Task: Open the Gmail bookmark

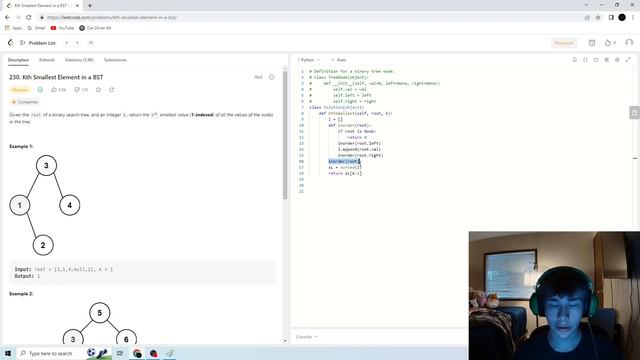Action: [x=36, y=28]
